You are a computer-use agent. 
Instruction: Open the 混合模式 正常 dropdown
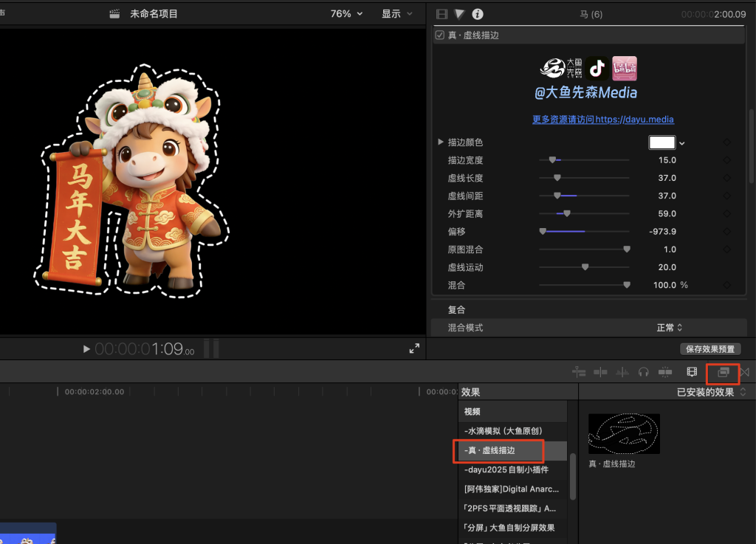670,328
